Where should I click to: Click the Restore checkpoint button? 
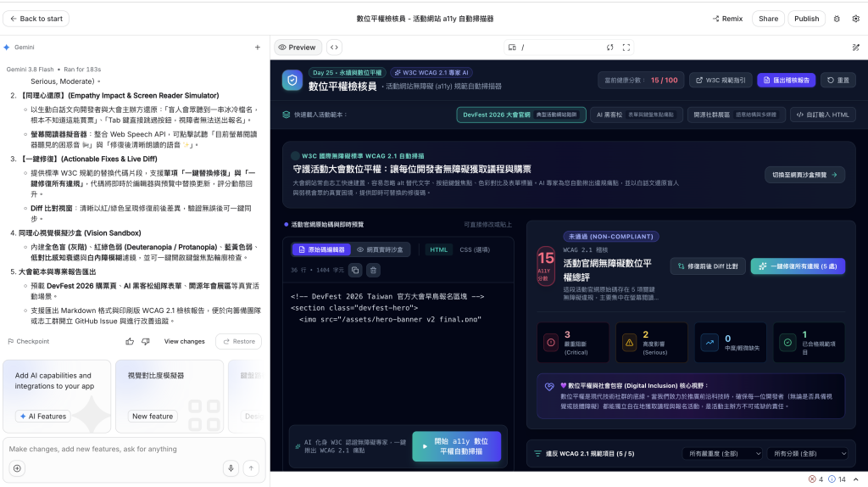[x=239, y=341]
